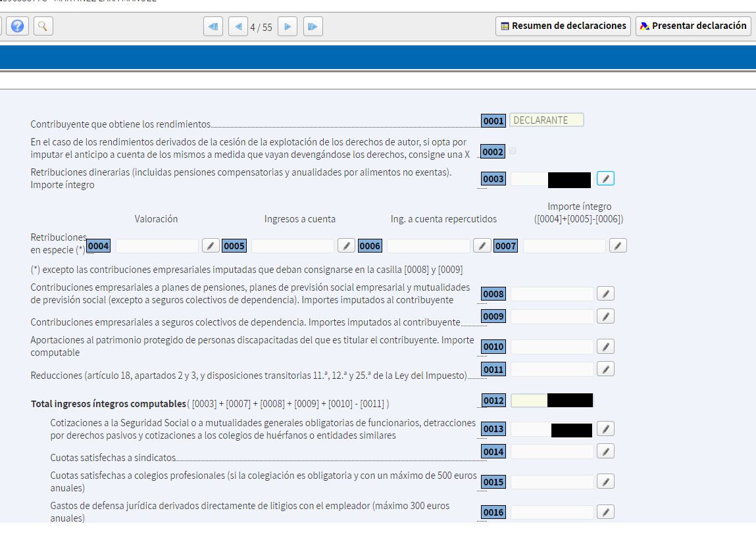Edit box 0003 with pencil icon
Screen dimensions: 756x540
[605, 179]
